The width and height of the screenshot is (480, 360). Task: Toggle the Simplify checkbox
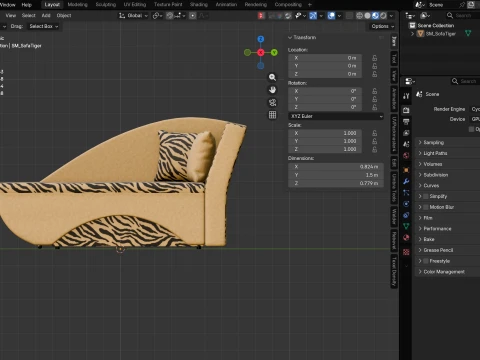click(x=426, y=196)
